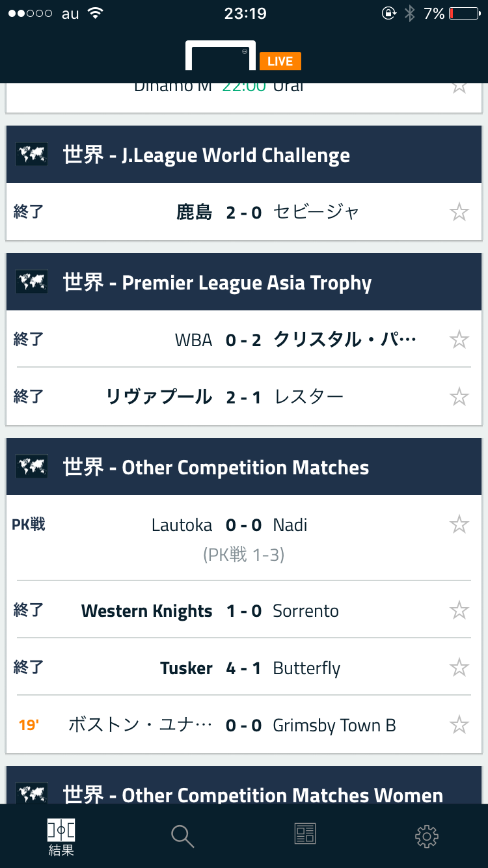Screen dimensions: 488x868
Task: Tap world map icon beside Other Competition Matches
Action: click(x=32, y=467)
